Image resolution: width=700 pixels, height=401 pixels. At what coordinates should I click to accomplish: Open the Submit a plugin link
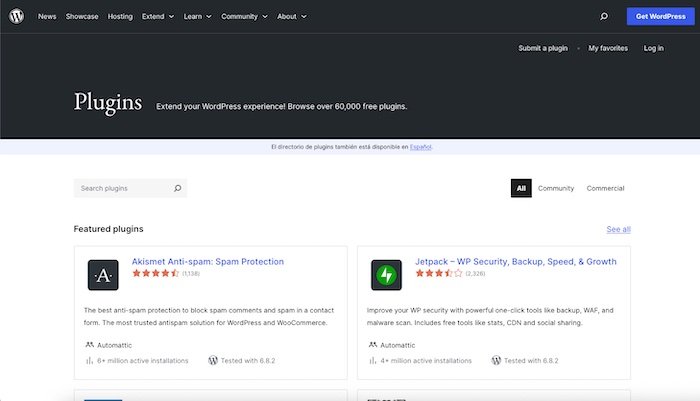click(543, 48)
